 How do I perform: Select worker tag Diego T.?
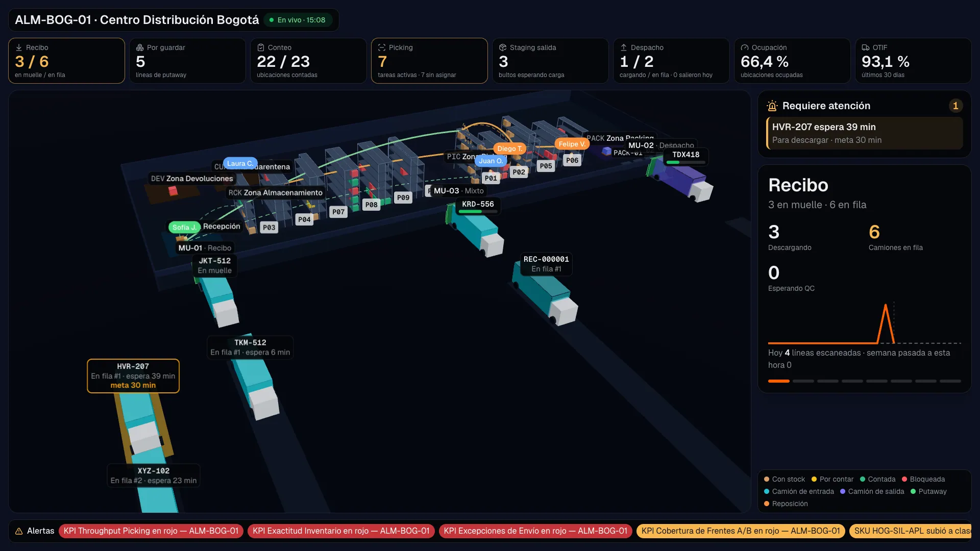pyautogui.click(x=509, y=148)
